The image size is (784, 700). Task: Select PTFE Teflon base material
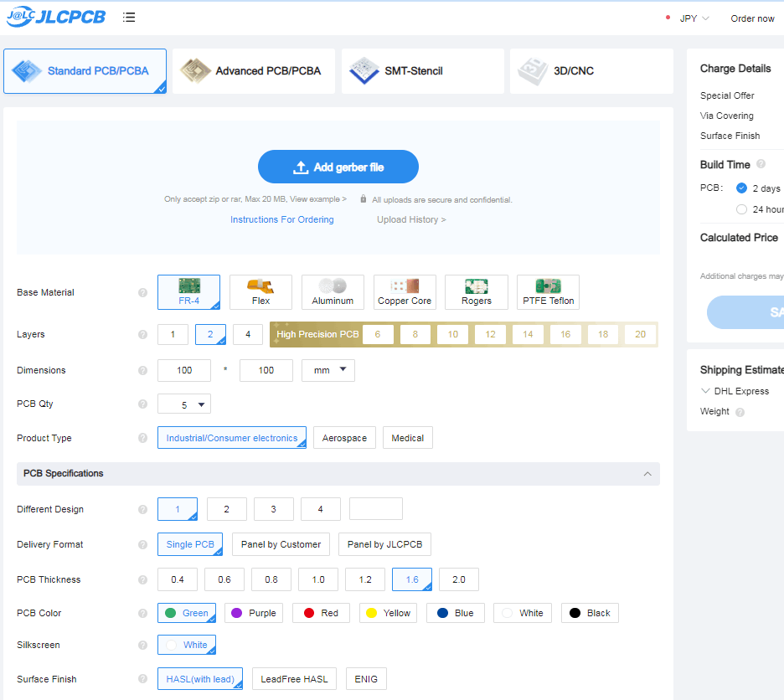548,292
